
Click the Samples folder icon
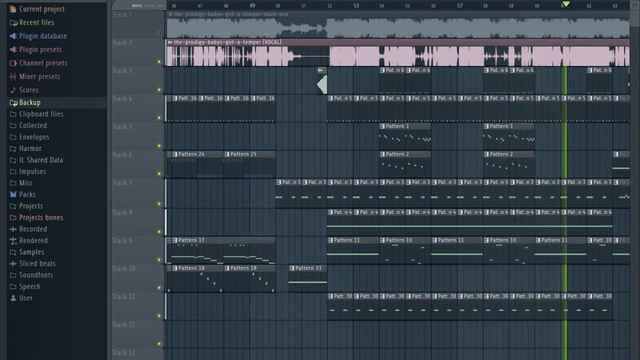pos(13,252)
